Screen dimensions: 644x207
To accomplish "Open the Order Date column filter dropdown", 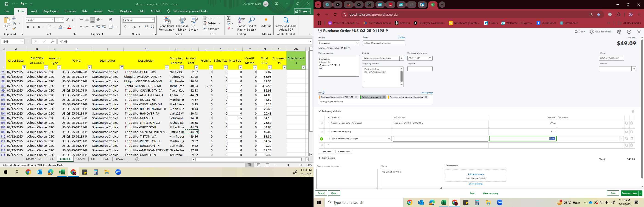I will 24,67.
